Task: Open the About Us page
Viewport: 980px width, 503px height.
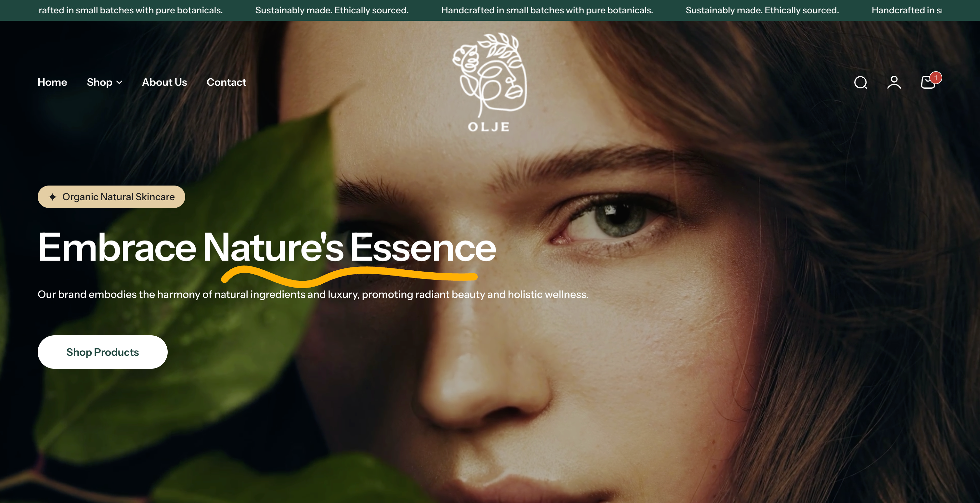Action: point(164,82)
